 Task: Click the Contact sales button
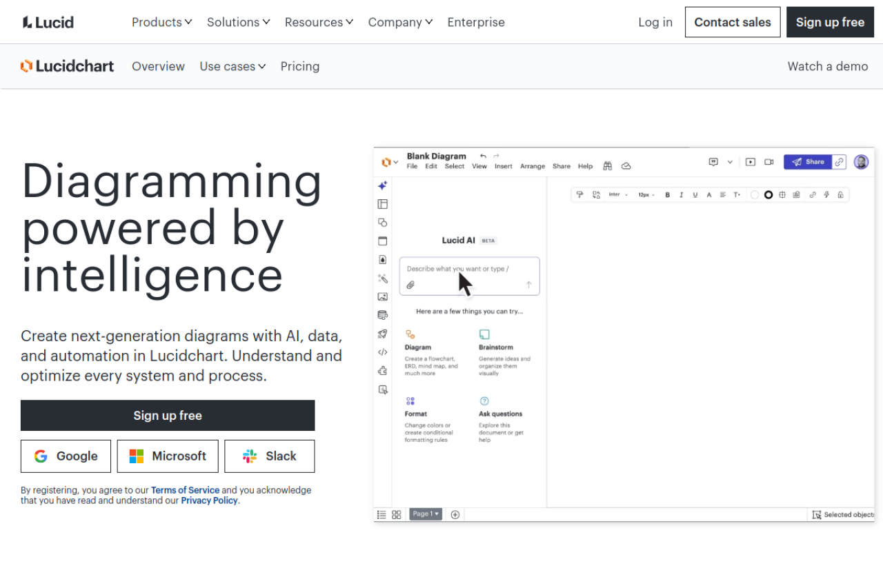click(x=732, y=22)
